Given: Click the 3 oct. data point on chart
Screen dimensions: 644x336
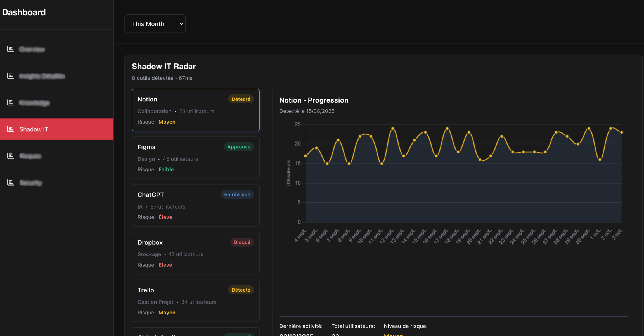Looking at the screenshot, I should [x=621, y=132].
